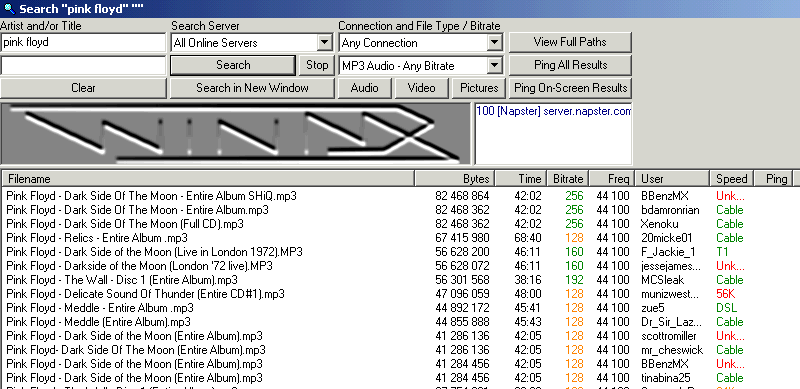This screenshot has width=800, height=389.
Task: Sort results by Bytes column header
Action: coord(455,179)
